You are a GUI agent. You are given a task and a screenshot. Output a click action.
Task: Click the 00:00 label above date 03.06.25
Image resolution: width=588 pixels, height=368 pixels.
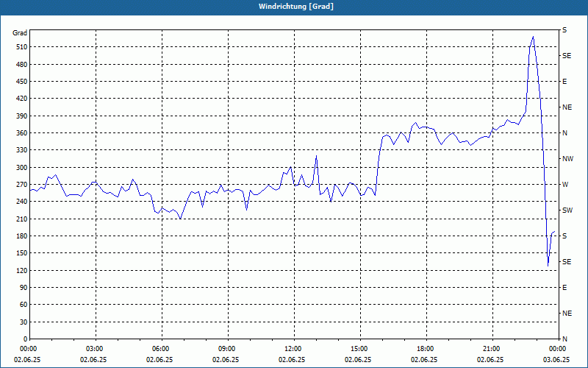click(x=556, y=349)
